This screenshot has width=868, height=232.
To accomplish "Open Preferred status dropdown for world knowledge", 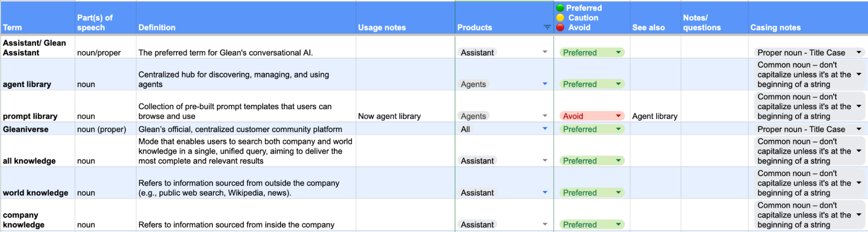I will [592, 193].
